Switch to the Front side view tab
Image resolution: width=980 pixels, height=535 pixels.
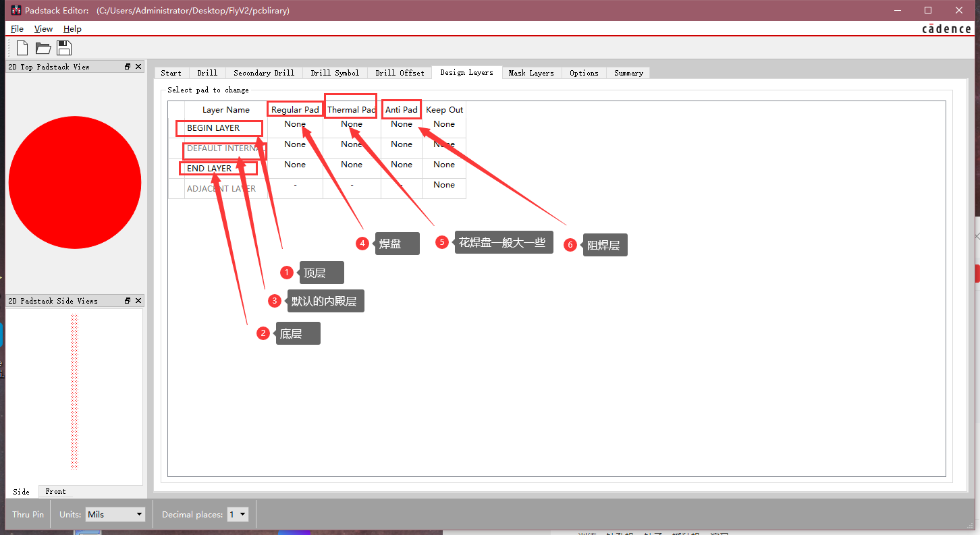tap(55, 491)
